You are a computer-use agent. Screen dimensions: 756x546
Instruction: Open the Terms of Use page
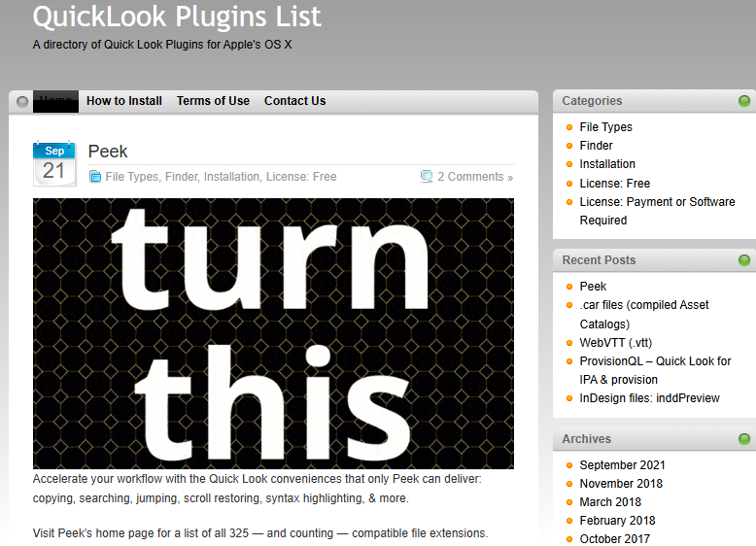pyautogui.click(x=213, y=101)
